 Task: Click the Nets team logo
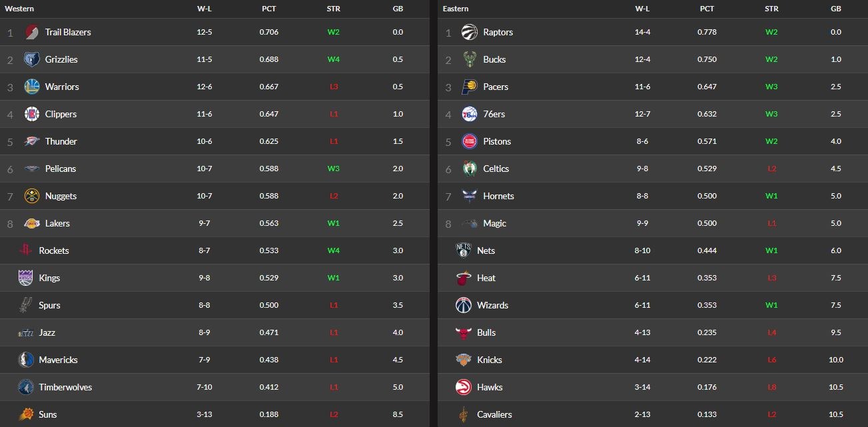tap(464, 250)
